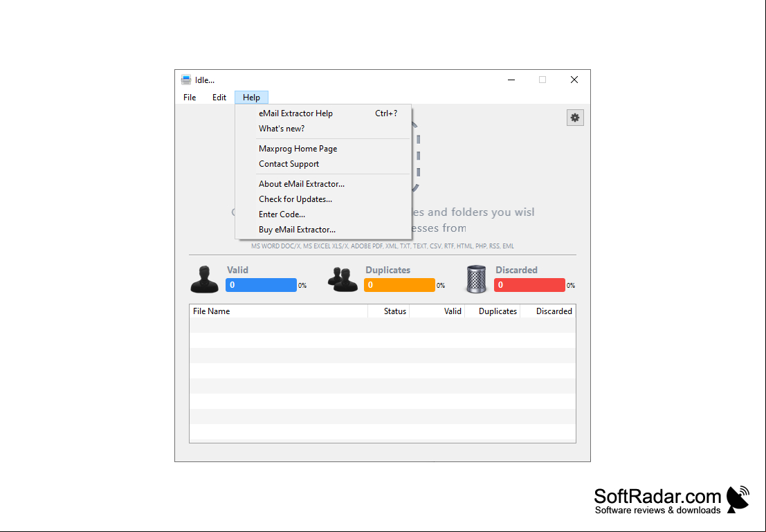This screenshot has width=766, height=532.
Task: Click the Discarded counter label
Action: (x=516, y=270)
